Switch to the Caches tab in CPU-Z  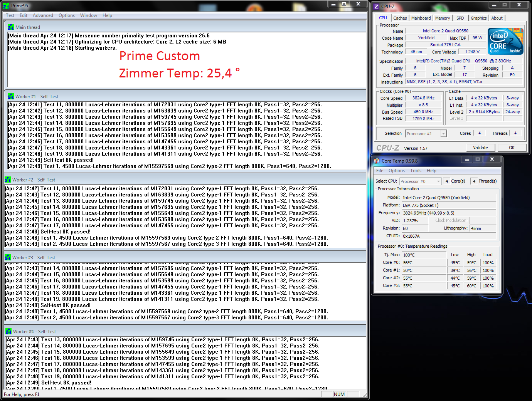(400, 18)
